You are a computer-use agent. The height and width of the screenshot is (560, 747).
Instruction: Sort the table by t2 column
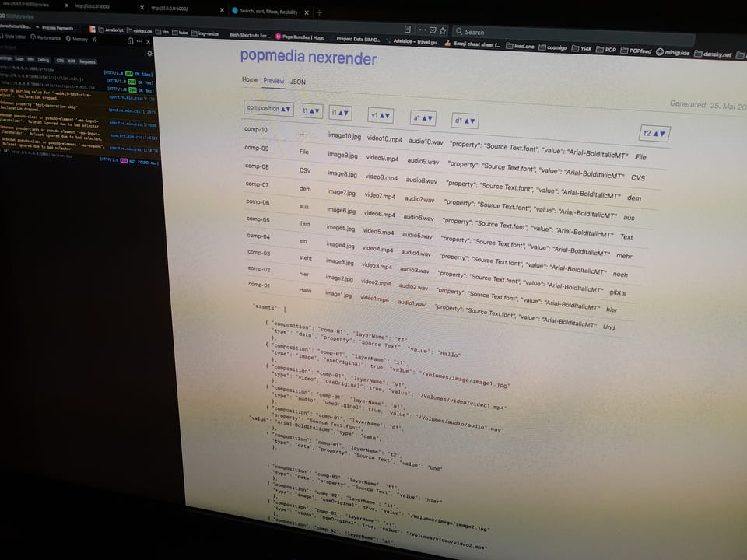654,133
